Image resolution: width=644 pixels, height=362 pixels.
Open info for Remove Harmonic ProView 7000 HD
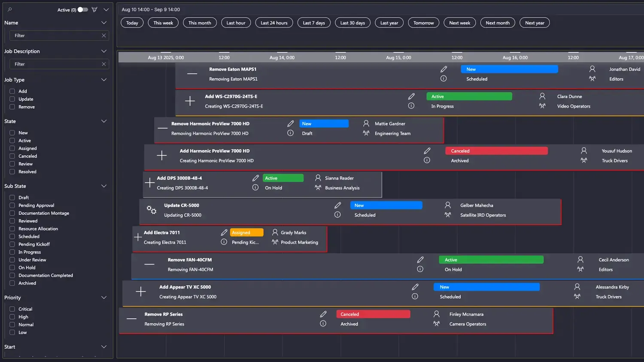tap(291, 133)
